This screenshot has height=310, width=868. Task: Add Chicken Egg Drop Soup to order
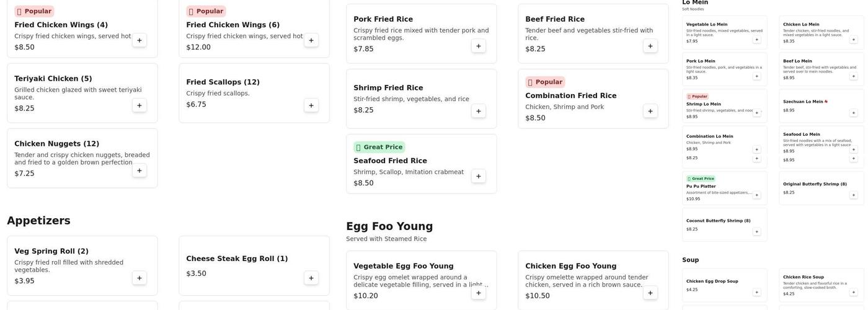pos(756,292)
